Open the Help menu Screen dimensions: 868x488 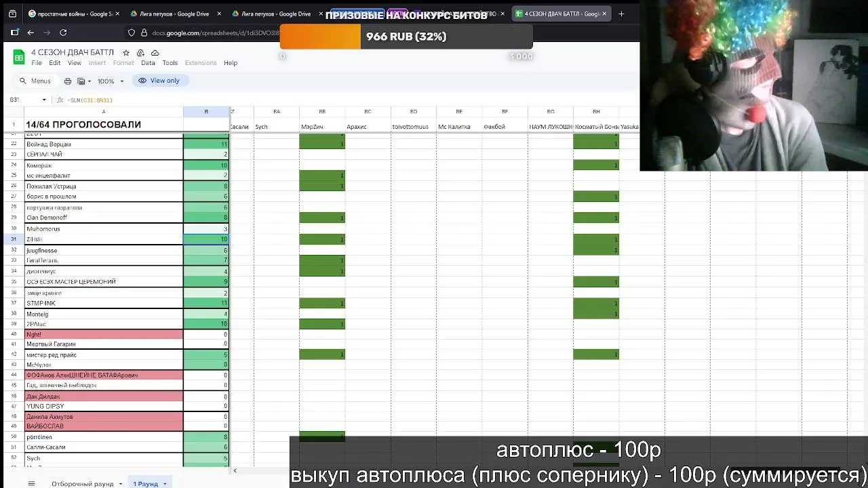(x=231, y=63)
